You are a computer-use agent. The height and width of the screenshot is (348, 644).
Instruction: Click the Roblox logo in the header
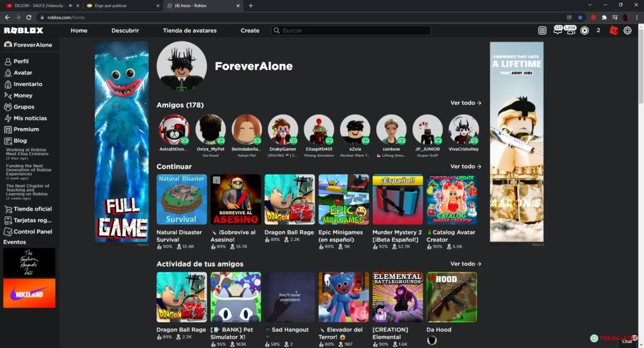(x=24, y=31)
